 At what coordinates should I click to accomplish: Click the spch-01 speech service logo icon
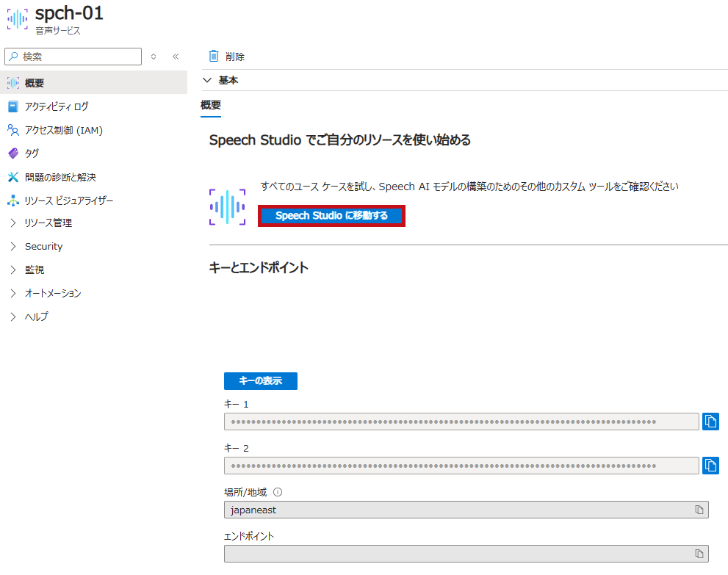17,18
